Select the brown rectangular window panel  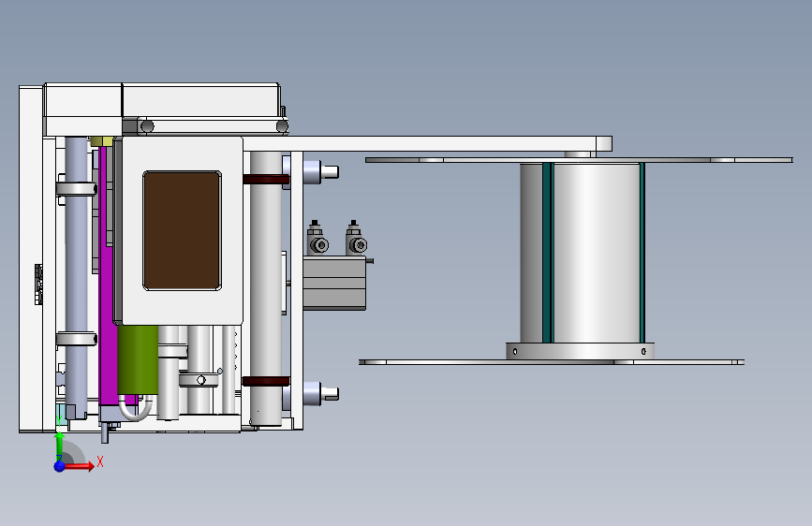coord(183,231)
